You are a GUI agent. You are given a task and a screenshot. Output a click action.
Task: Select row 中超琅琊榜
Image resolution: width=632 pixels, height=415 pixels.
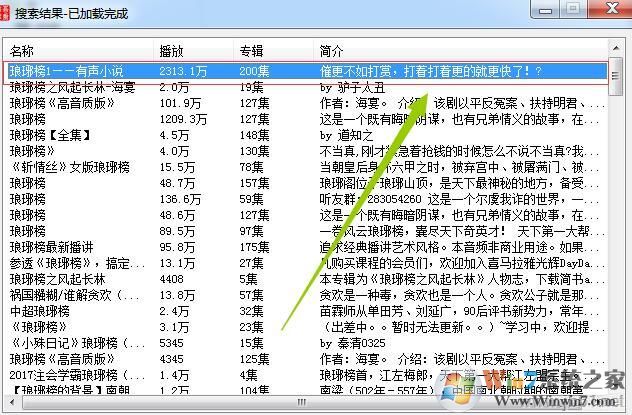pyautogui.click(x=308, y=311)
